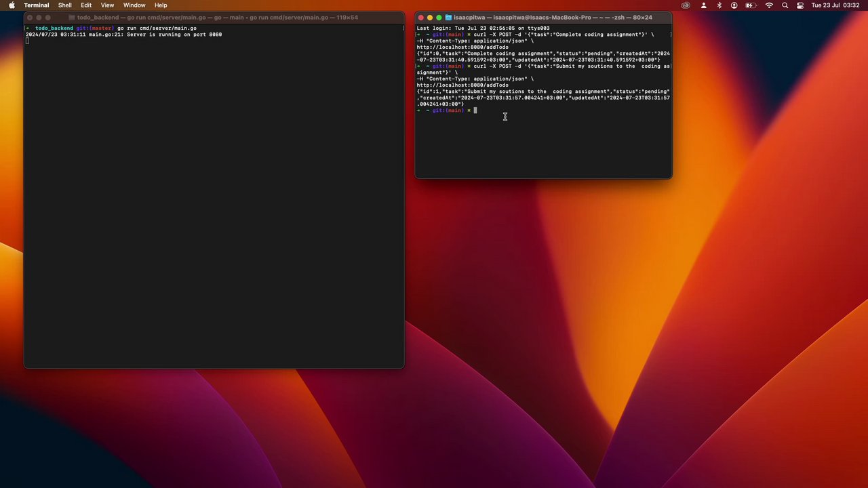
Task: Click the 'git:(master)' branch label
Action: tap(94, 28)
